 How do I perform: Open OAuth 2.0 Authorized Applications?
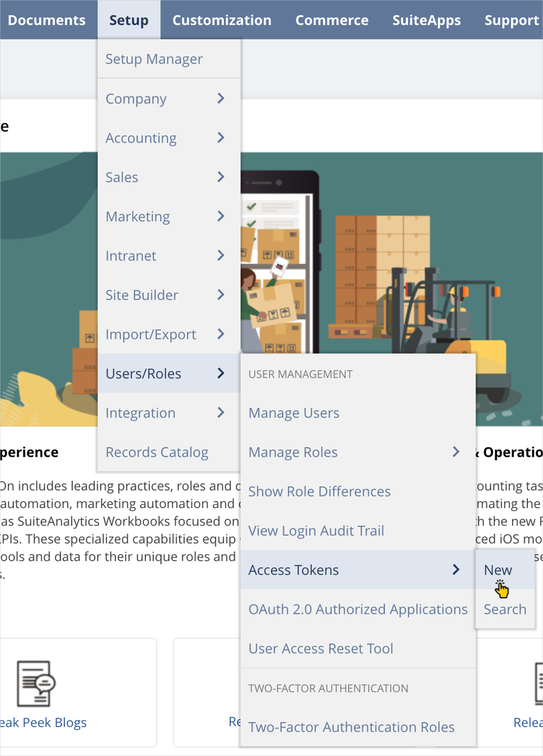click(x=358, y=609)
